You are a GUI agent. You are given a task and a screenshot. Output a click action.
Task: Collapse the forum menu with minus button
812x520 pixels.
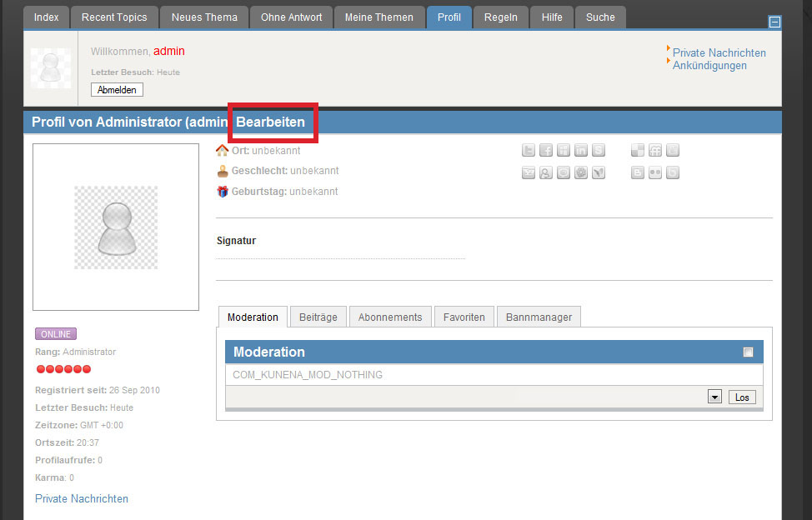click(774, 22)
